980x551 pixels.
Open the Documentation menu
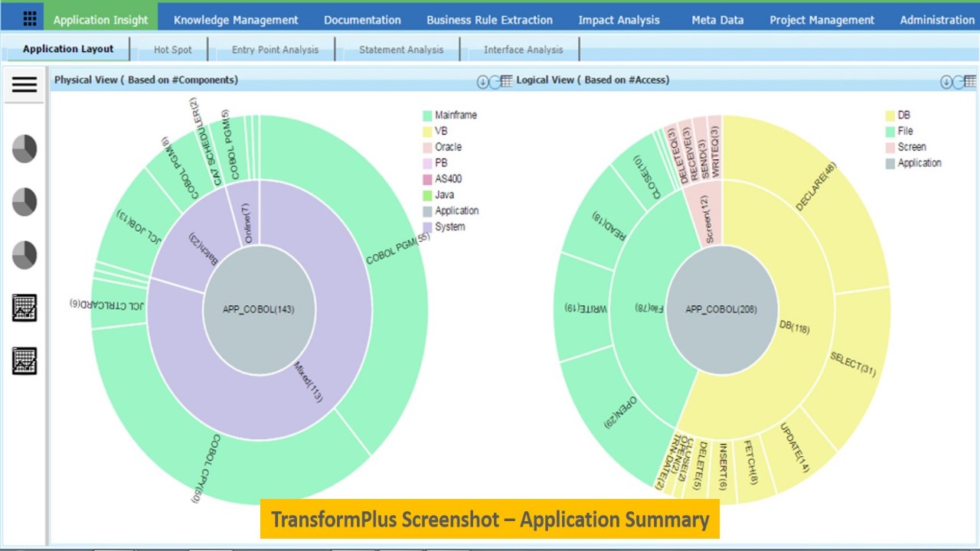(362, 20)
